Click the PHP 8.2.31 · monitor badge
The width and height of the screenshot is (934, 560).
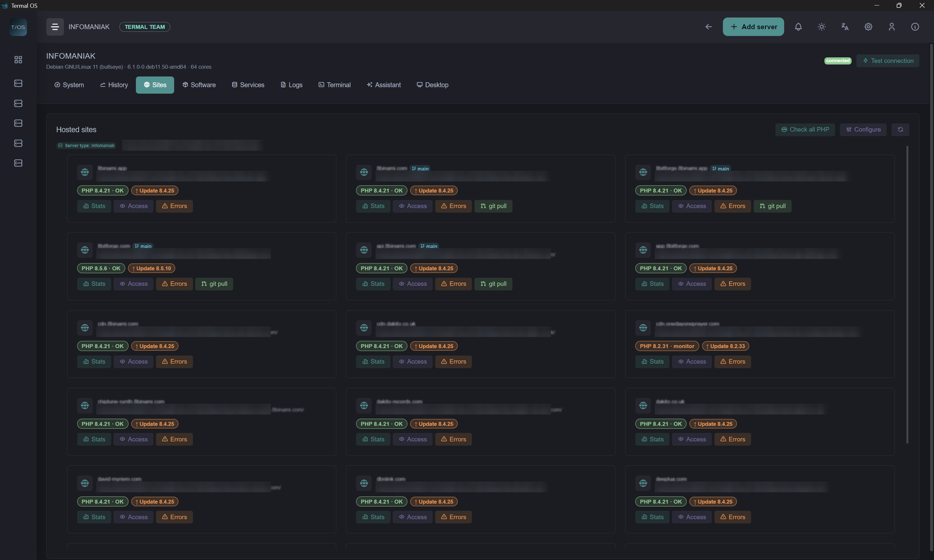pos(667,346)
